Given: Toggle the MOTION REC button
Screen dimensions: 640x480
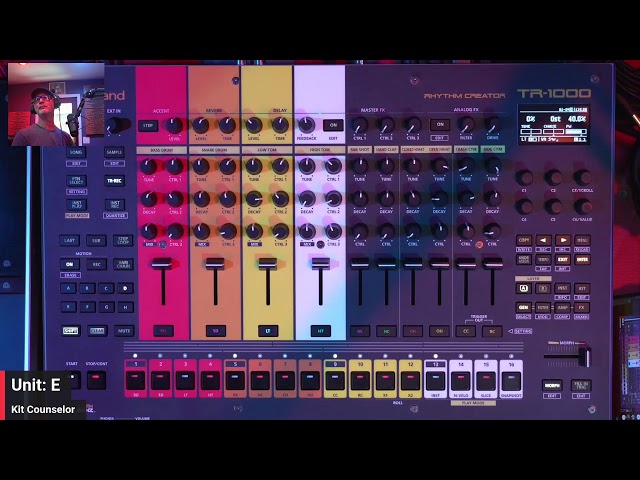Looking at the screenshot, I should click(x=96, y=264).
